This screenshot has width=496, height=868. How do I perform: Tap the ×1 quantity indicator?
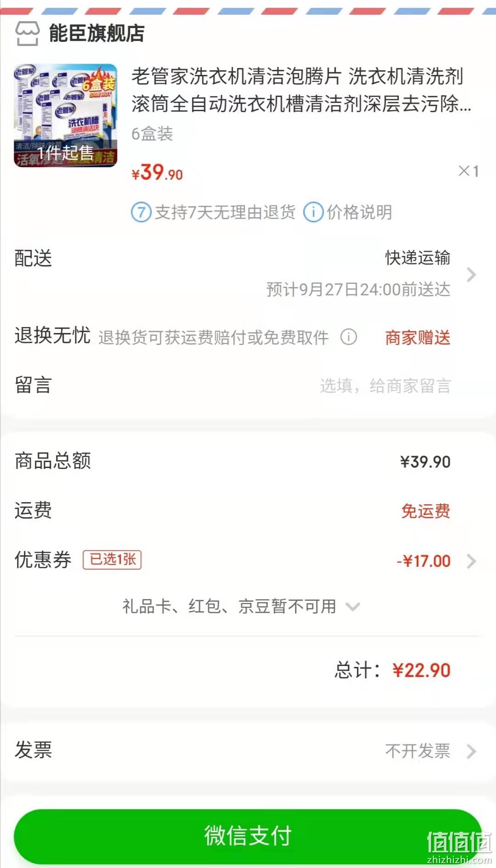pyautogui.click(x=469, y=171)
